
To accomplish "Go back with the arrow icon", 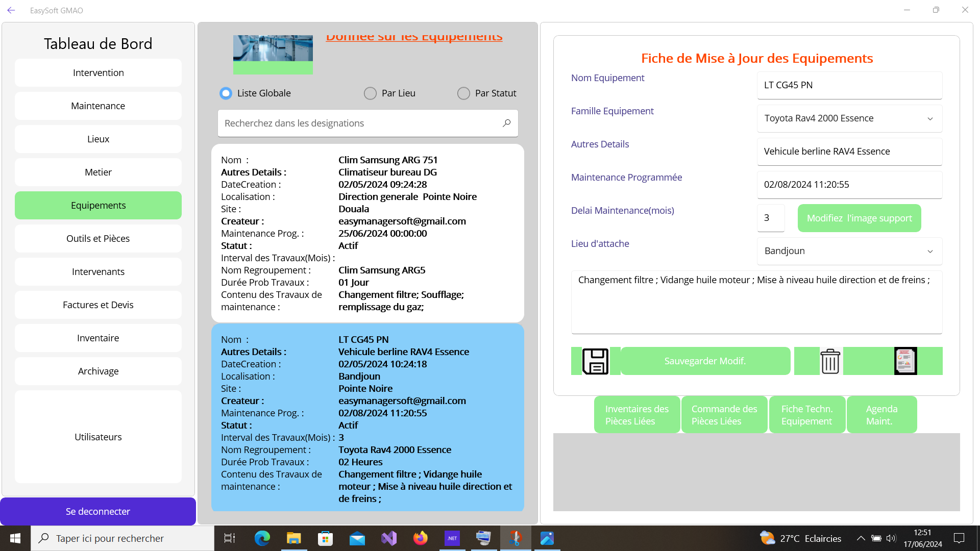I will point(11,10).
